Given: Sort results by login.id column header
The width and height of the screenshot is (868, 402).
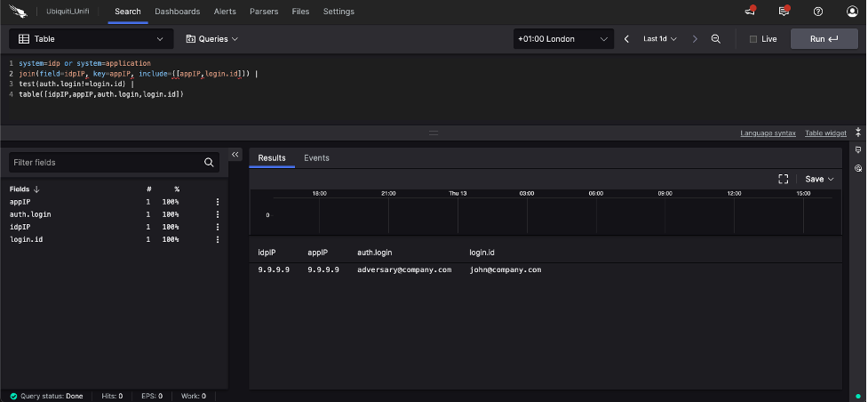Looking at the screenshot, I should (482, 253).
